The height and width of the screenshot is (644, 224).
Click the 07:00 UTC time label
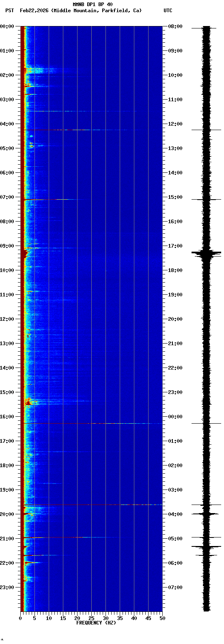point(175,587)
